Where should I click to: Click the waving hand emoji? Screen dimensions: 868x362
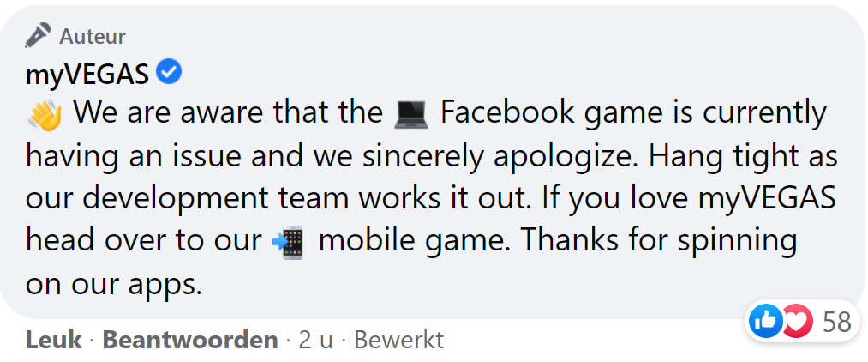pyautogui.click(x=45, y=114)
